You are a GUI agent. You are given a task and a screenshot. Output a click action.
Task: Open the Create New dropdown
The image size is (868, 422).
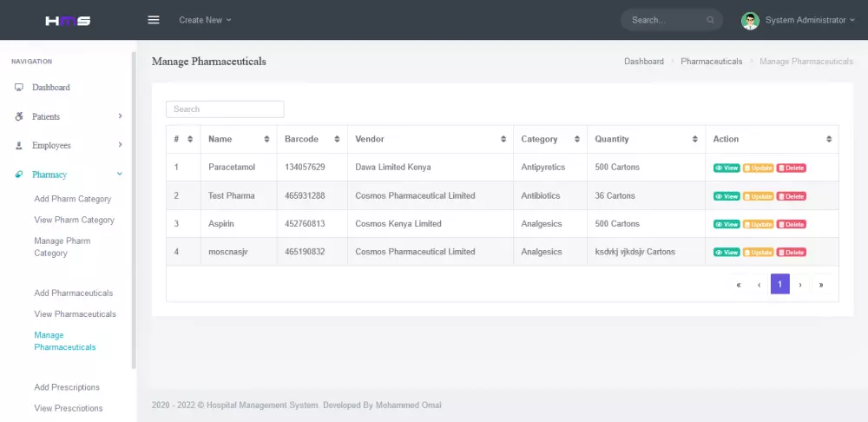[205, 20]
